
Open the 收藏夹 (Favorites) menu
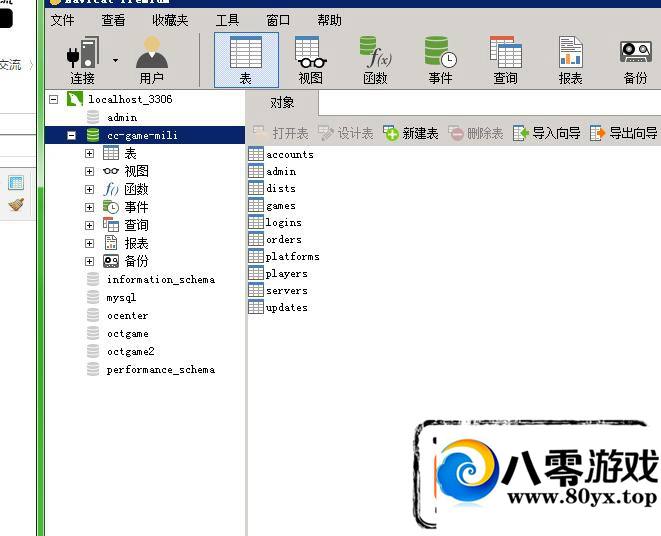pos(170,20)
